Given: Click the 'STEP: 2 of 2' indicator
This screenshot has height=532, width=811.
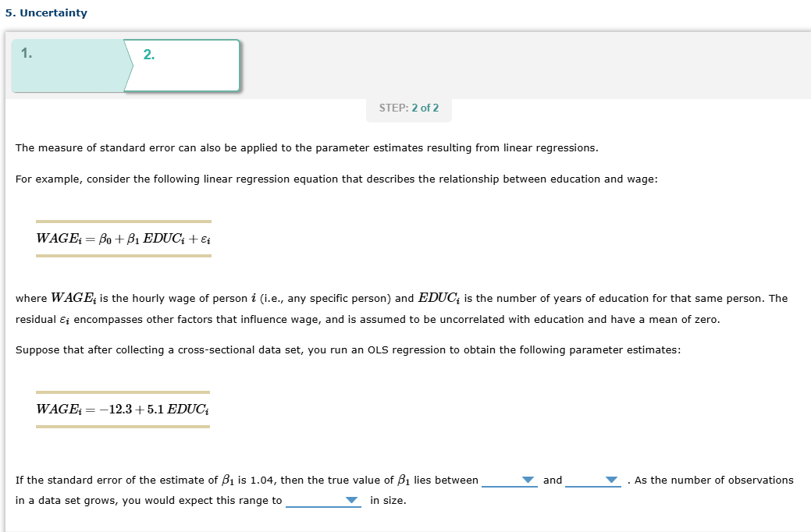Looking at the screenshot, I should (408, 108).
